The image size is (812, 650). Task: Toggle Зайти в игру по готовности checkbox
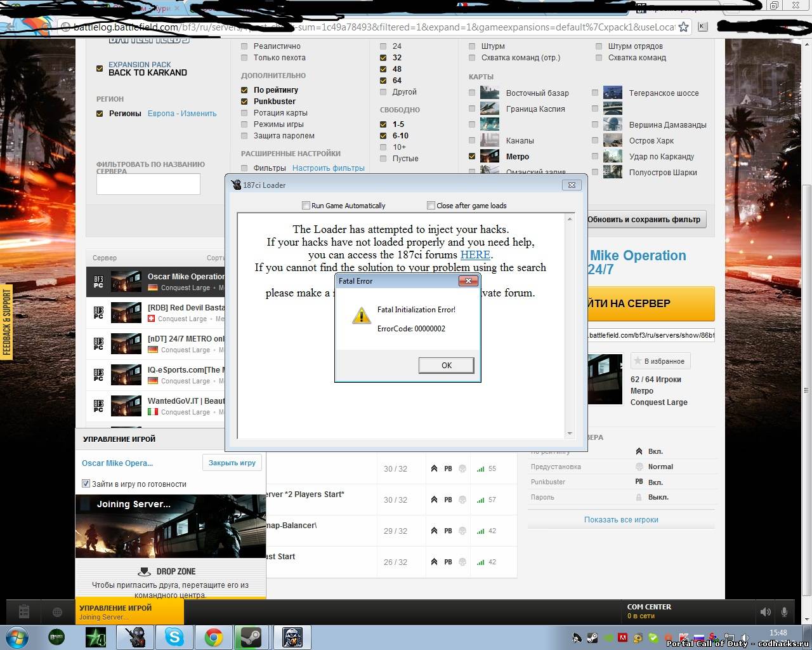[x=86, y=484]
